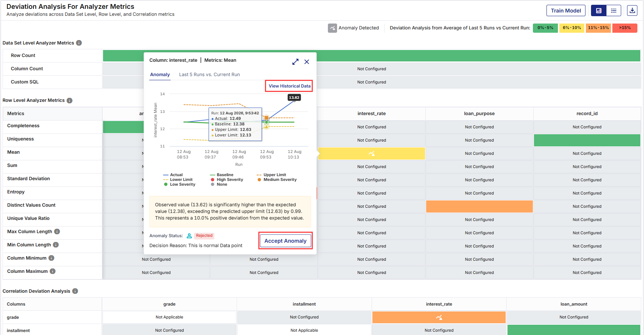Click the interest_rate column header in row metrics
Image resolution: width=644 pixels, height=335 pixels.
(372, 114)
